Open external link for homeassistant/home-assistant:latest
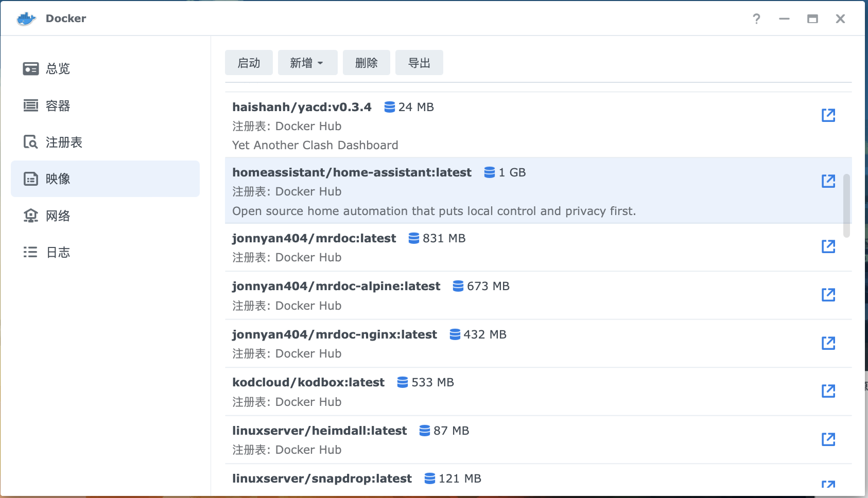Image resolution: width=868 pixels, height=498 pixels. pyautogui.click(x=828, y=181)
